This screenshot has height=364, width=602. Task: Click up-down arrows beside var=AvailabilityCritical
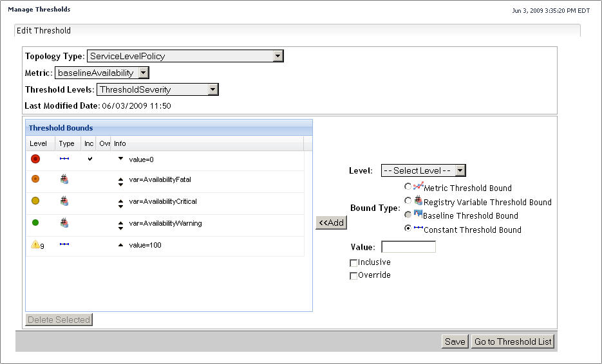click(120, 204)
